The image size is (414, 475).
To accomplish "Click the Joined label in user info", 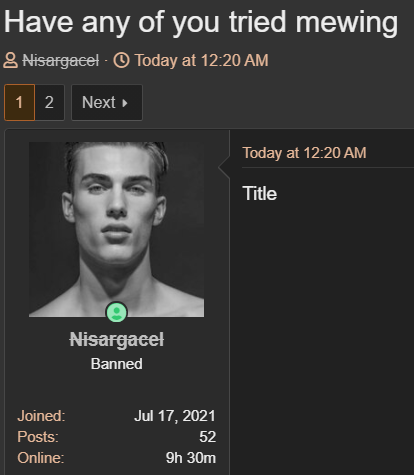I will (41, 416).
